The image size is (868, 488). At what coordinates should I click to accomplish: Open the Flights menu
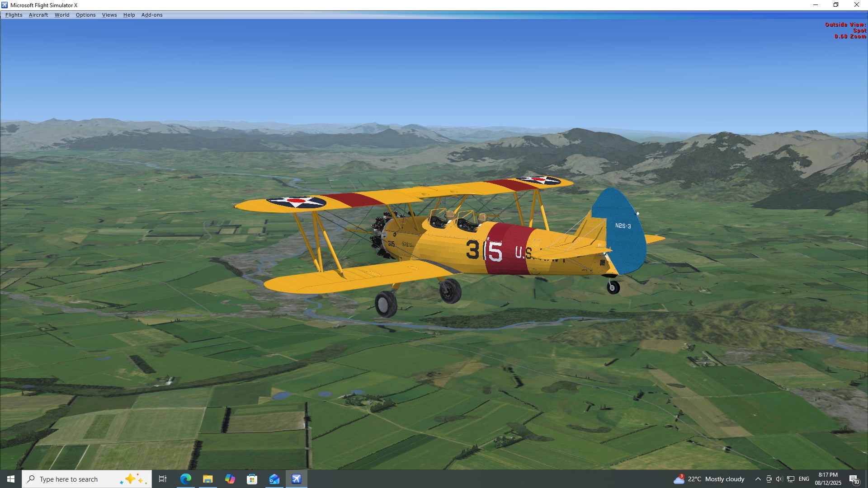[x=14, y=15]
